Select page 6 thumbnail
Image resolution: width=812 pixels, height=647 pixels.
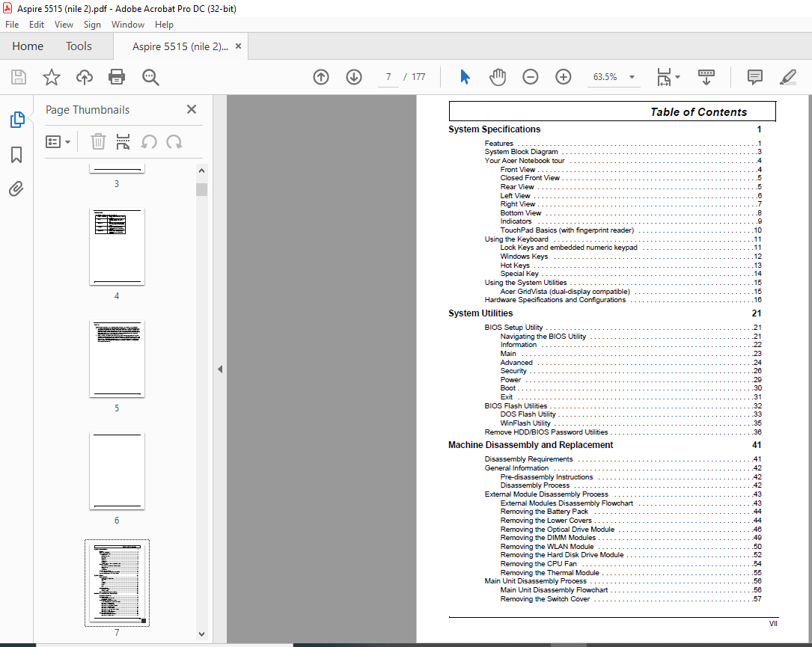click(117, 471)
